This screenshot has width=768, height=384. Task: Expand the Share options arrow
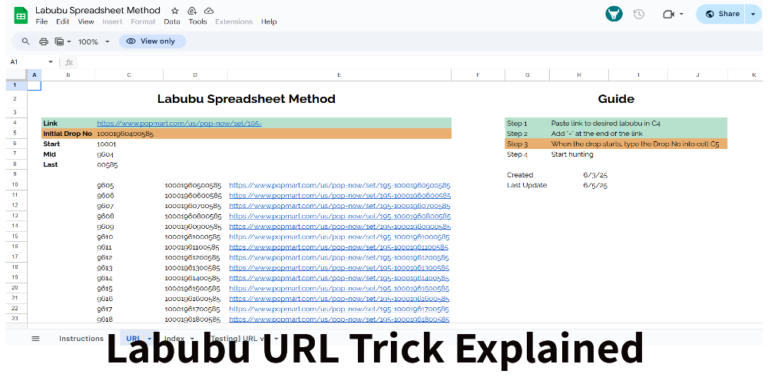[753, 14]
